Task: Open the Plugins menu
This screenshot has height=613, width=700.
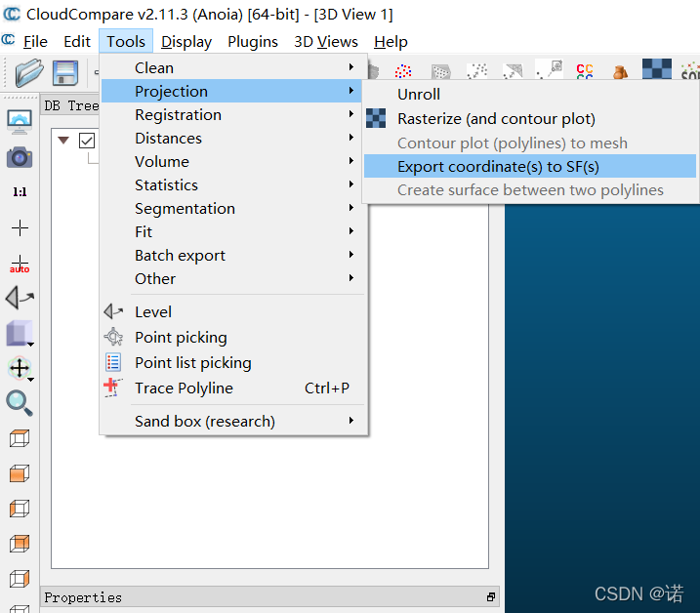Action: (253, 42)
